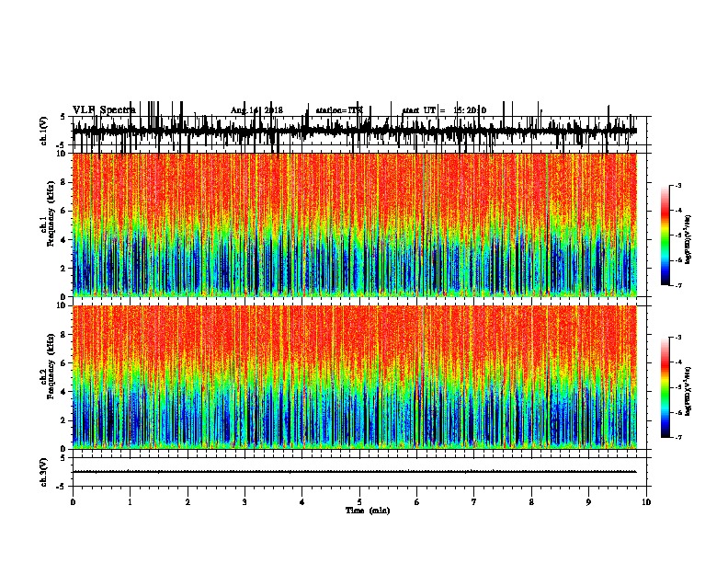Viewport: 728px width, 563px height.
Task: Click time axis tick label "2"
Action: coord(188,502)
